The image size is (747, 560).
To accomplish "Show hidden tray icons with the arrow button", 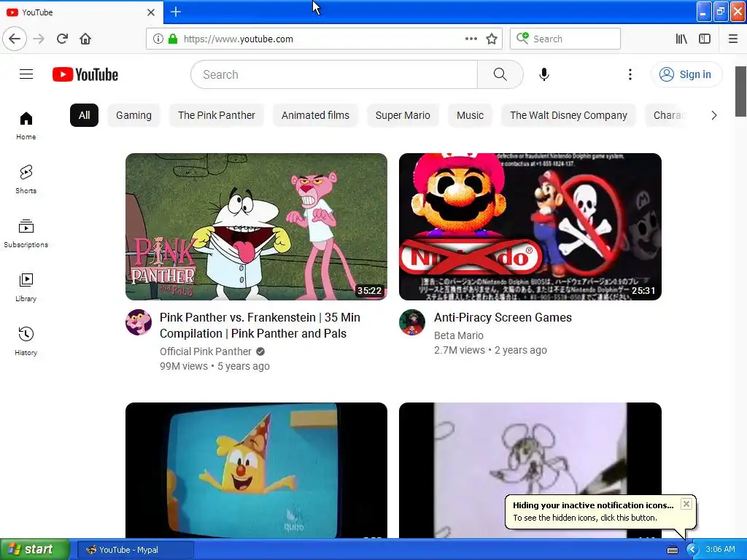I will click(692, 550).
